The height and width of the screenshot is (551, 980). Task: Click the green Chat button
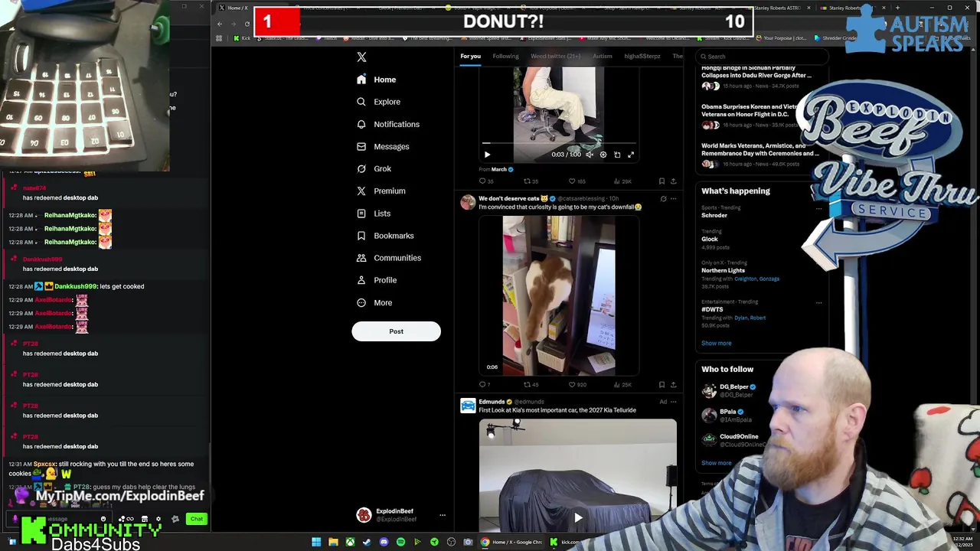click(x=197, y=519)
